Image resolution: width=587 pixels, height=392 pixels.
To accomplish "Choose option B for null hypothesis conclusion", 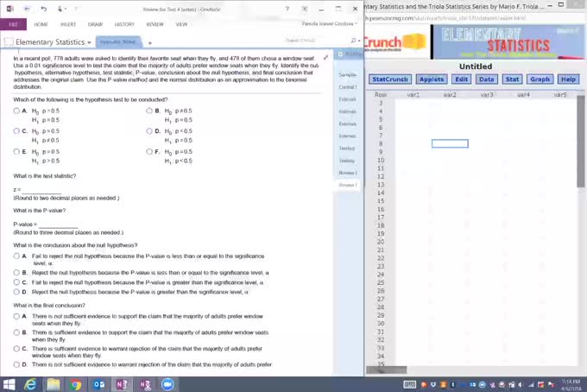I will 17,273.
